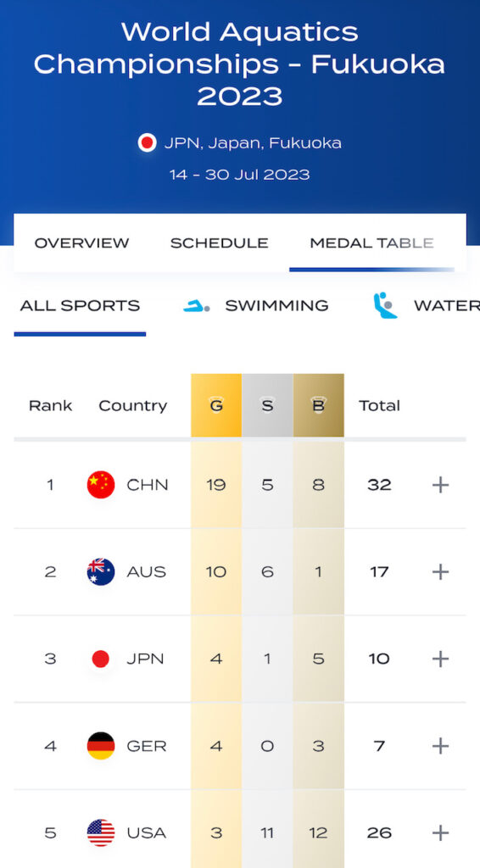This screenshot has width=480, height=868.
Task: Select the Medal Table tab
Action: coord(372,243)
